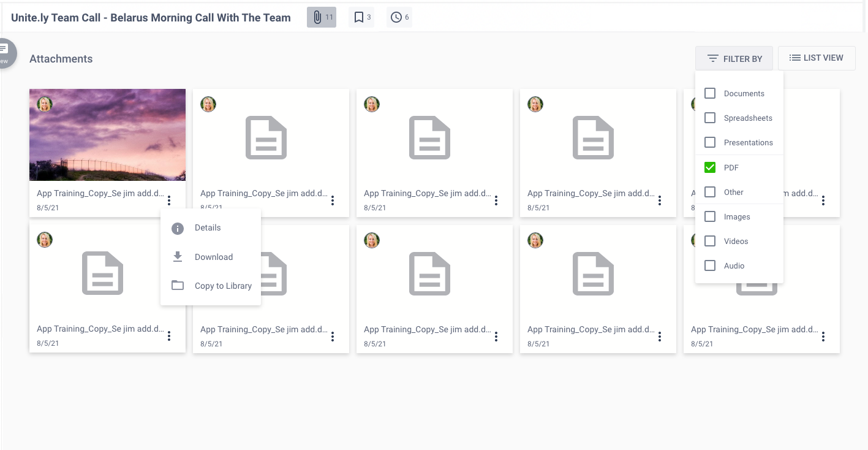Toggle the FILTER BY dropdown
868x450 pixels.
[x=734, y=58]
